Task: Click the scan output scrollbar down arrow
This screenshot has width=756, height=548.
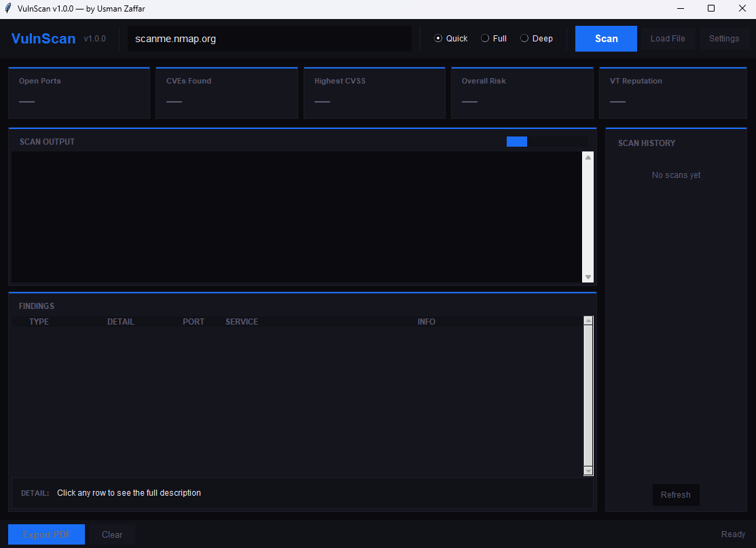Action: pyautogui.click(x=588, y=277)
